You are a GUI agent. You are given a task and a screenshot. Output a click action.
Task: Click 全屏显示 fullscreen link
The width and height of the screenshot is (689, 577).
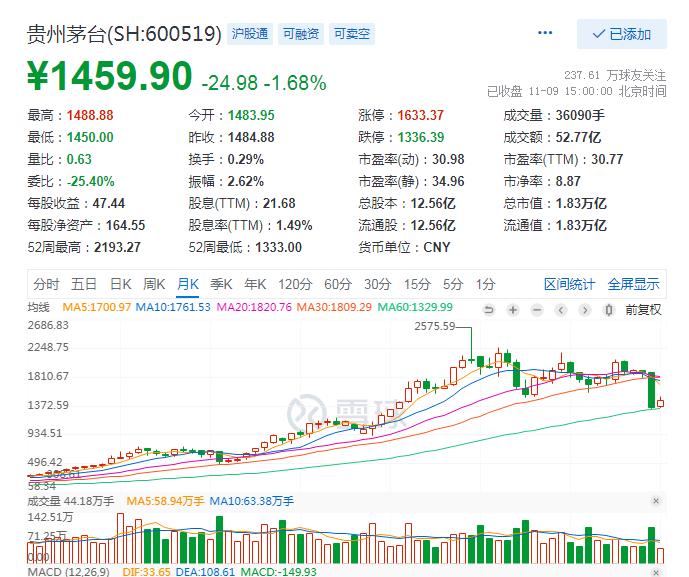633,284
